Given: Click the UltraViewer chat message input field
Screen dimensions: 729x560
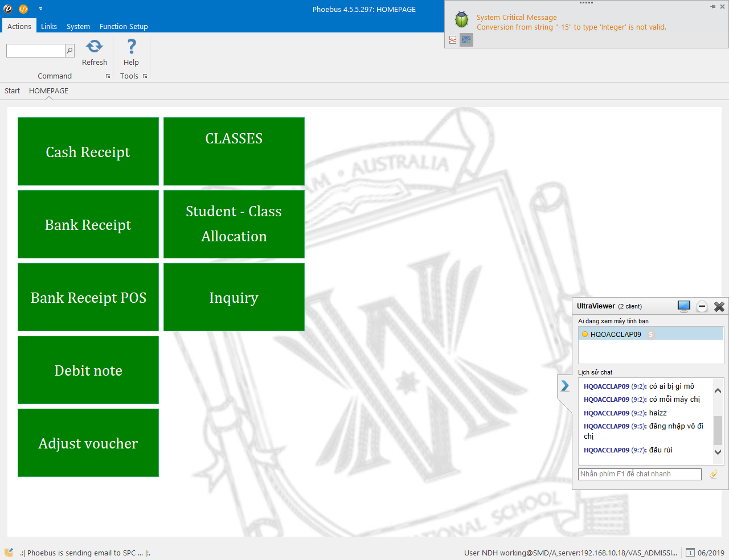Looking at the screenshot, I should 640,474.
